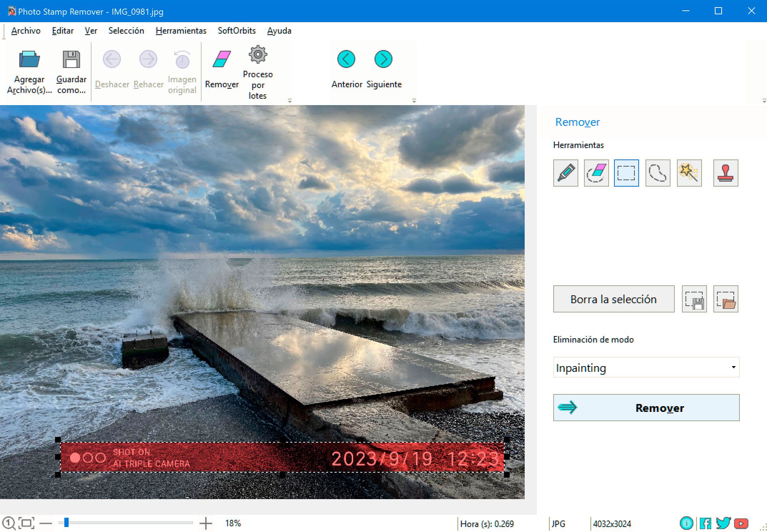Open the Selección menu
The height and width of the screenshot is (532, 767).
tap(126, 31)
